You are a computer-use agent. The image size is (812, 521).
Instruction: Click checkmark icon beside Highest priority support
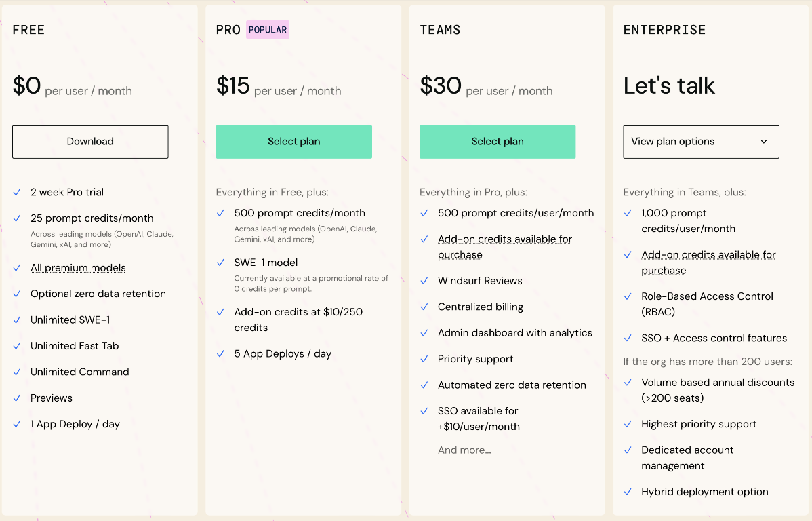tap(628, 424)
